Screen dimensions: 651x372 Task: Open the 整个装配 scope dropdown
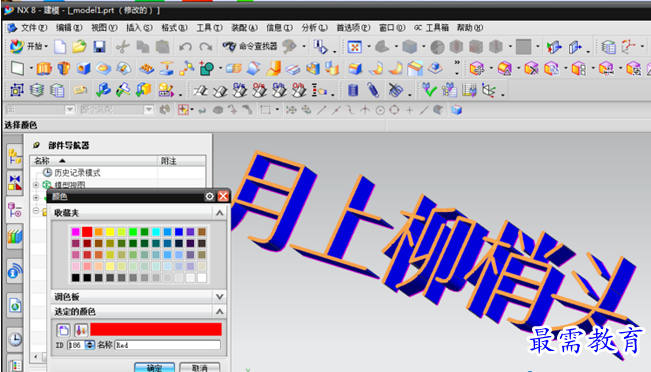[x=149, y=110]
